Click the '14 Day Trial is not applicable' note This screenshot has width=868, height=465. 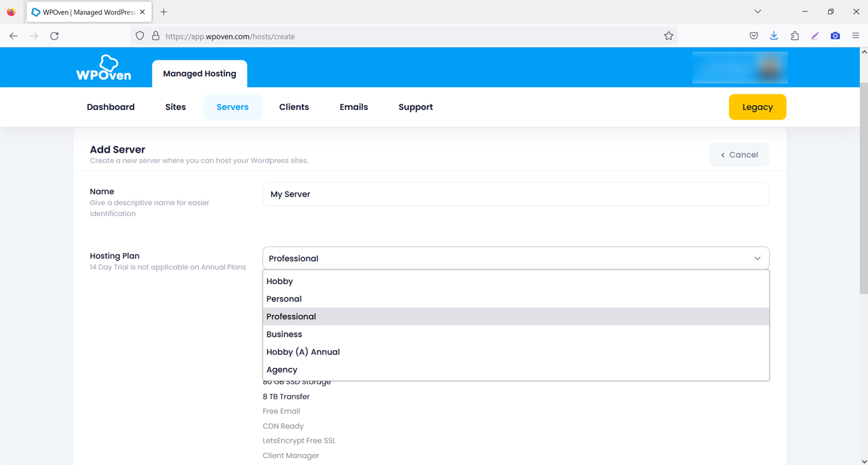(167, 267)
